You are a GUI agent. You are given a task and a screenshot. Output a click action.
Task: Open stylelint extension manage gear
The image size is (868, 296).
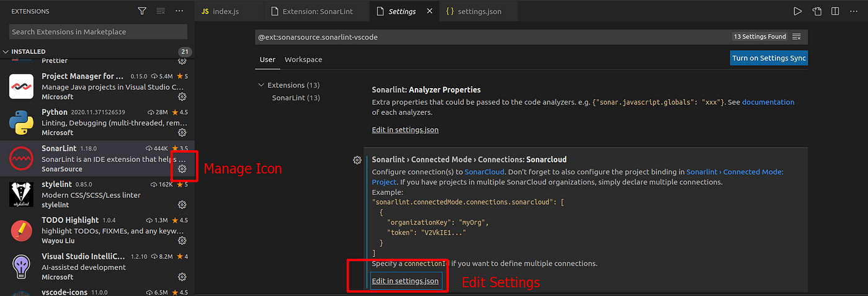point(182,205)
